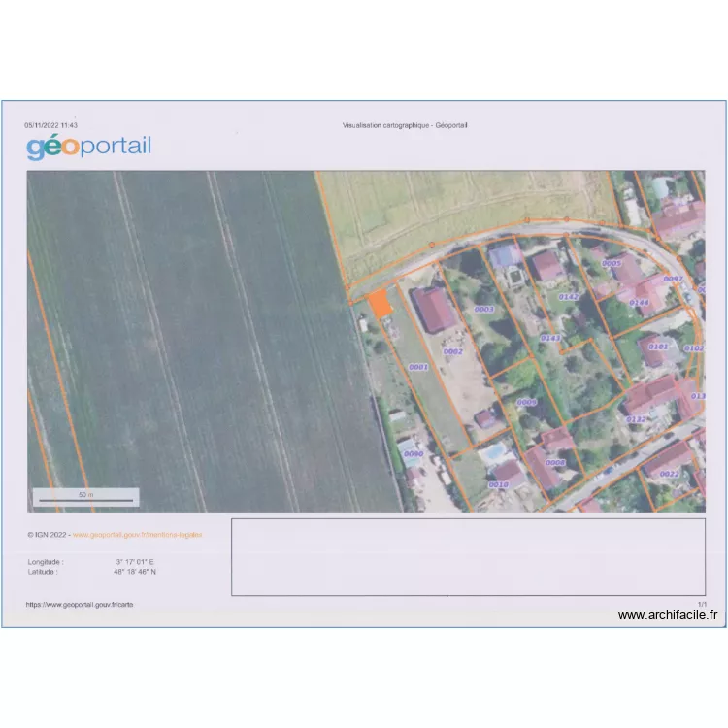Click parcel label 0144

pyautogui.click(x=639, y=303)
